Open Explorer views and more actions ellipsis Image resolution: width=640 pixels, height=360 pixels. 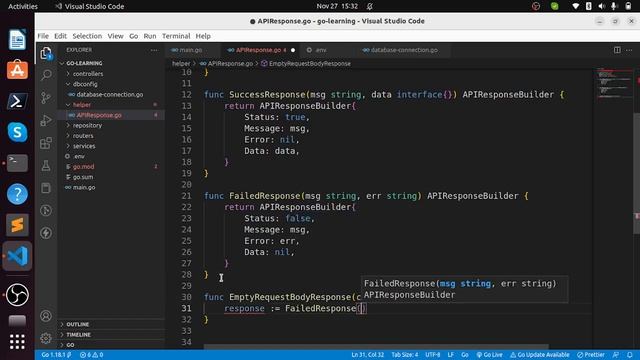point(154,50)
